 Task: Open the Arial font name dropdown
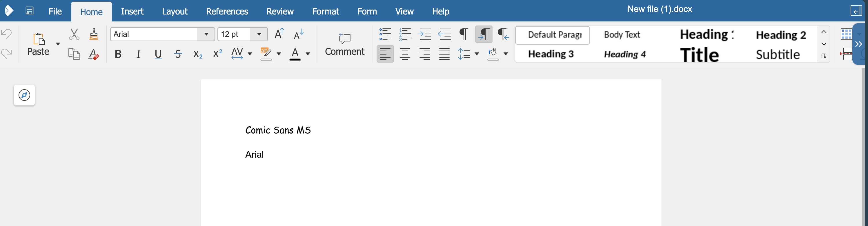coord(206,34)
